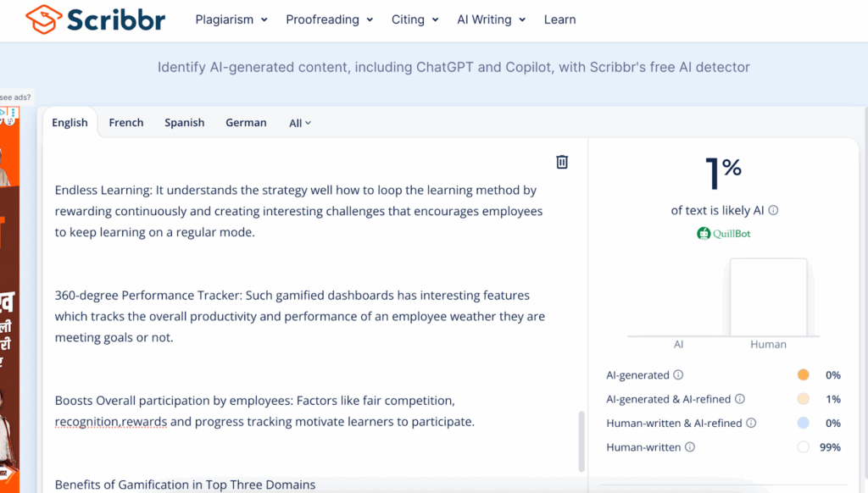This screenshot has width=868, height=493.
Task: Open the Citing dropdown menu
Action: coord(415,19)
